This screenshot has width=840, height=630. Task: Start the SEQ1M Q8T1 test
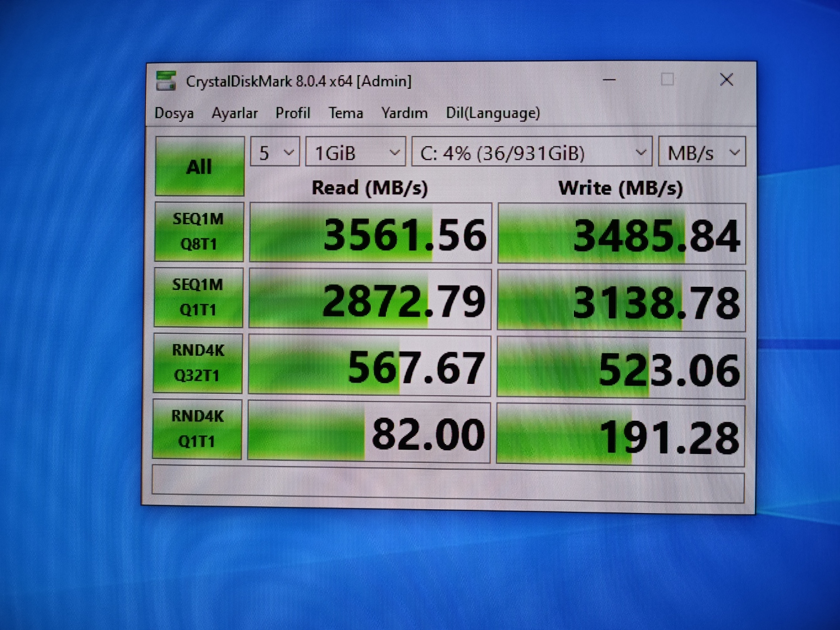(199, 232)
